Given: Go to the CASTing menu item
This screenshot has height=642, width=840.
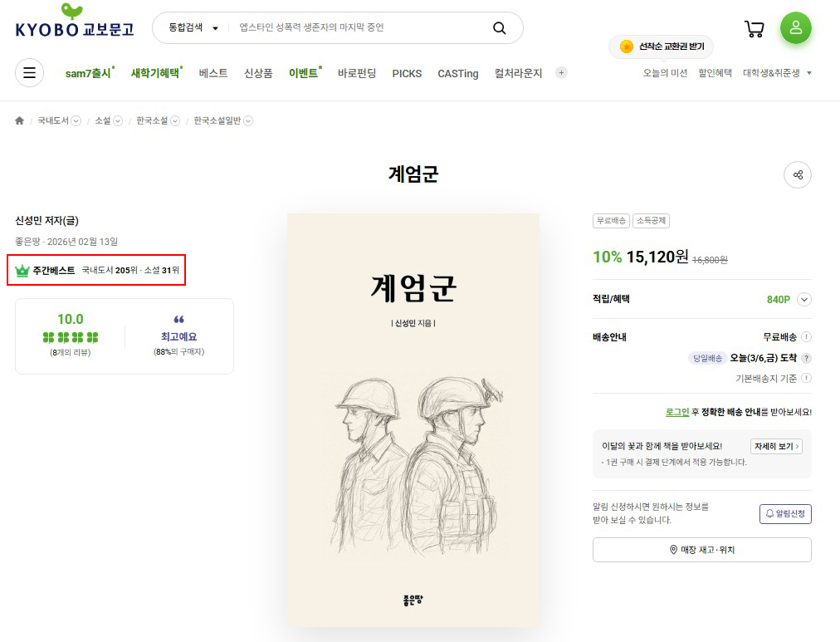Looking at the screenshot, I should coord(457,73).
